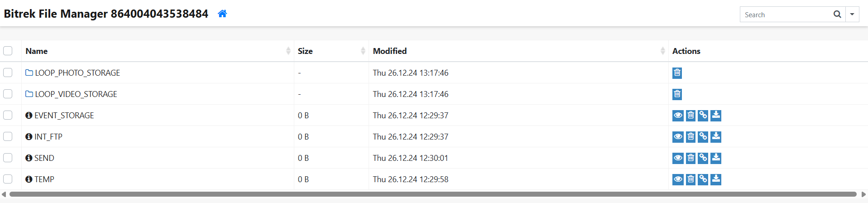The image size is (868, 203).
Task: Preview the TEMP file
Action: click(678, 179)
